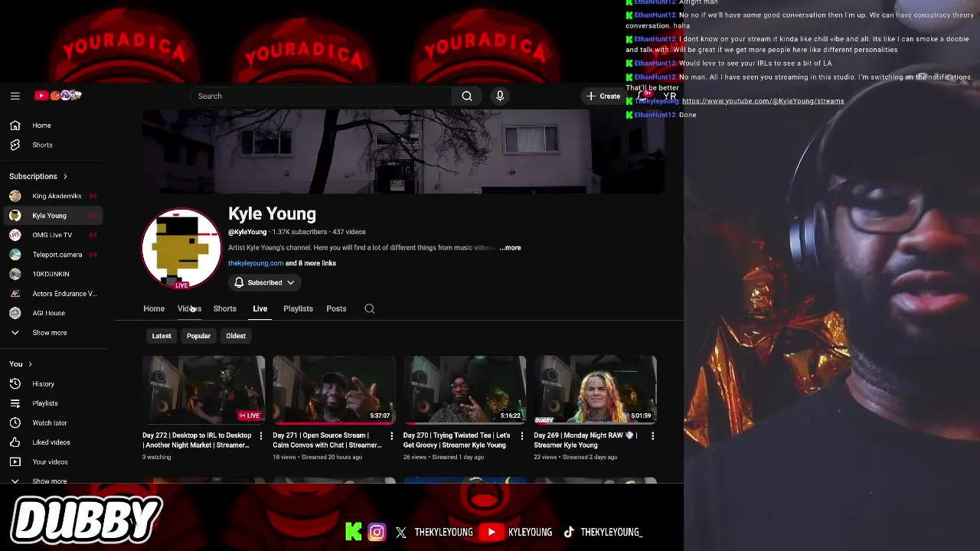Image resolution: width=980 pixels, height=551 pixels.
Task: Open Day 271 Open Source Stream thumbnail
Action: [334, 390]
